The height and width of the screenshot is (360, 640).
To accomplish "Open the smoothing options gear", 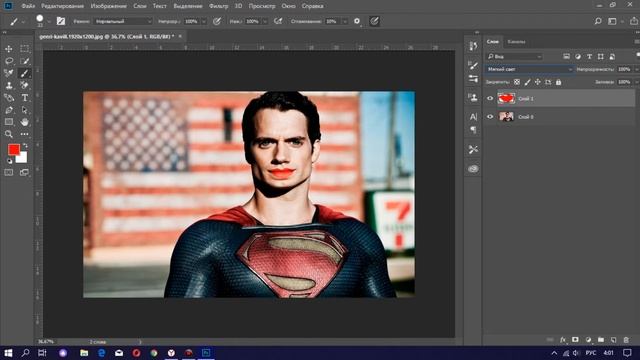I will click(x=357, y=21).
